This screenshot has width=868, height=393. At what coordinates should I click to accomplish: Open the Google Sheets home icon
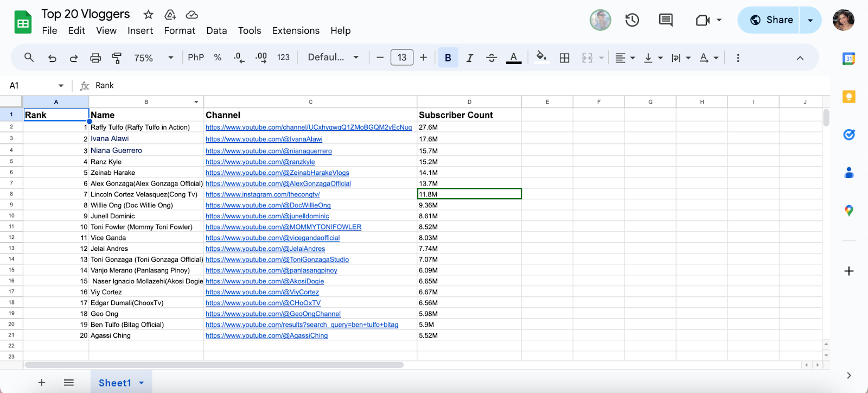pos(23,23)
